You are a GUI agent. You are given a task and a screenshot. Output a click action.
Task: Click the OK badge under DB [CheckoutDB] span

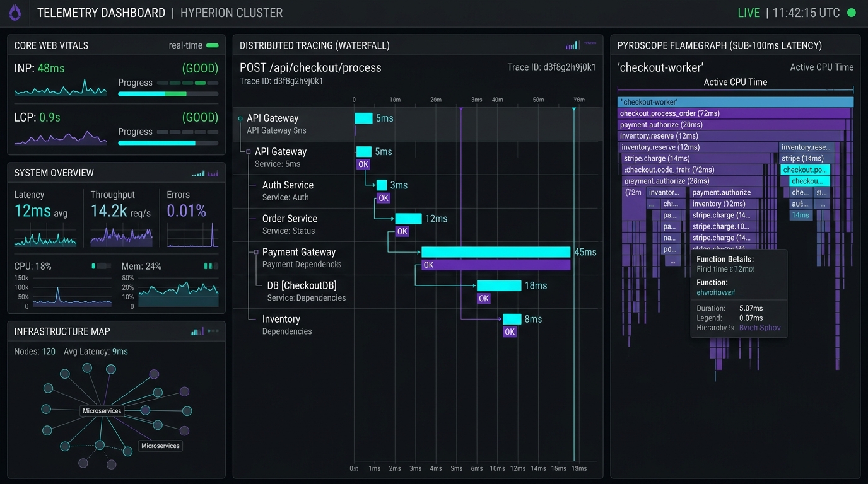click(x=484, y=298)
